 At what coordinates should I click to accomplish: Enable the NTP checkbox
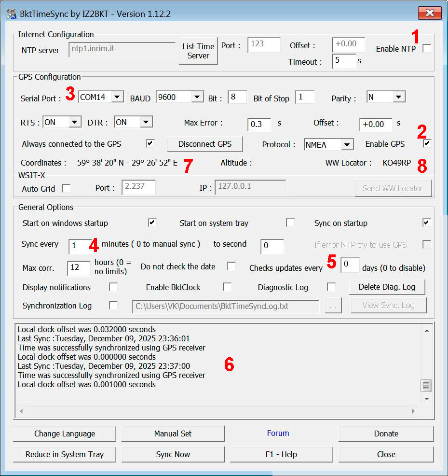[426, 48]
